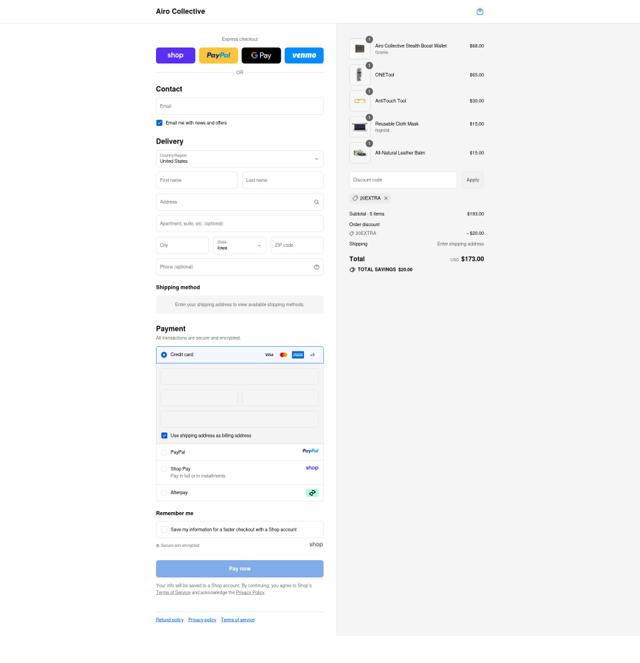Open Shop's Terms of Service link
Screen dimensions: 640x663
[173, 592]
